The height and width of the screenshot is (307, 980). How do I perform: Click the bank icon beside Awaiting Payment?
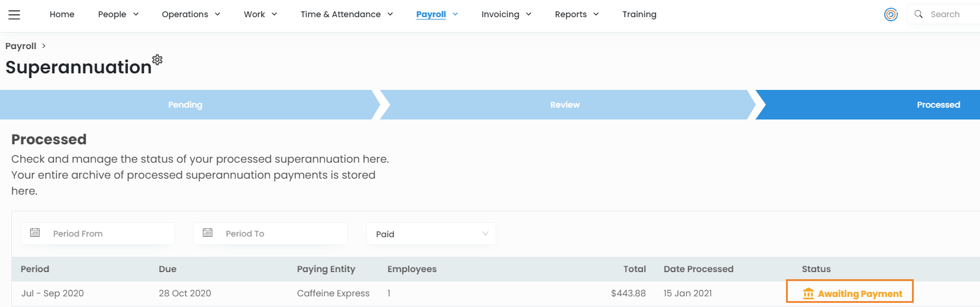808,293
